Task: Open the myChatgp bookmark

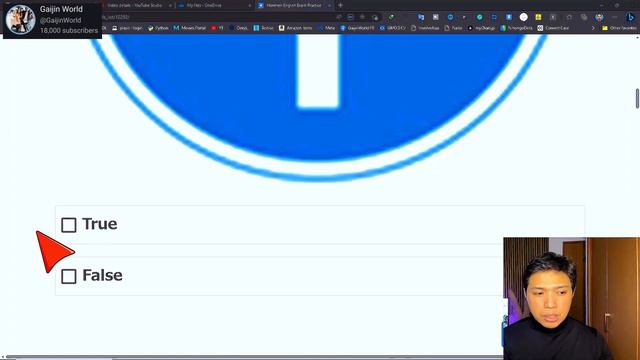Action: pyautogui.click(x=482, y=28)
